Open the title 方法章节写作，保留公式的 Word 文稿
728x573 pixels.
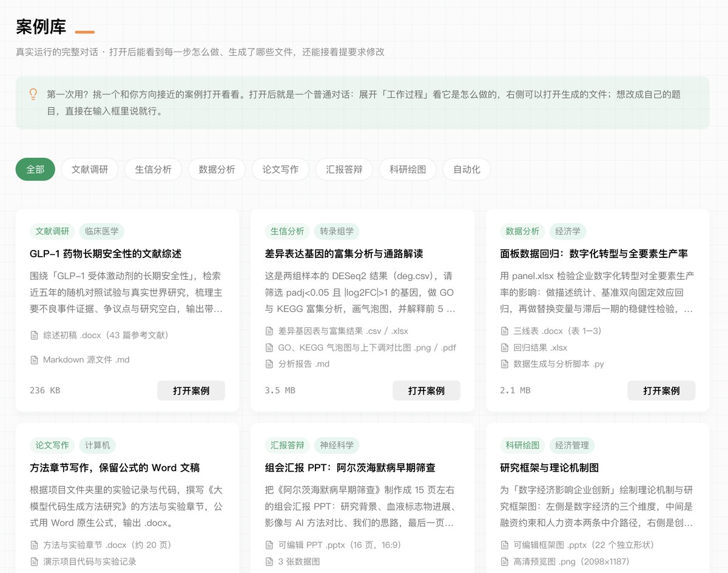click(x=115, y=468)
